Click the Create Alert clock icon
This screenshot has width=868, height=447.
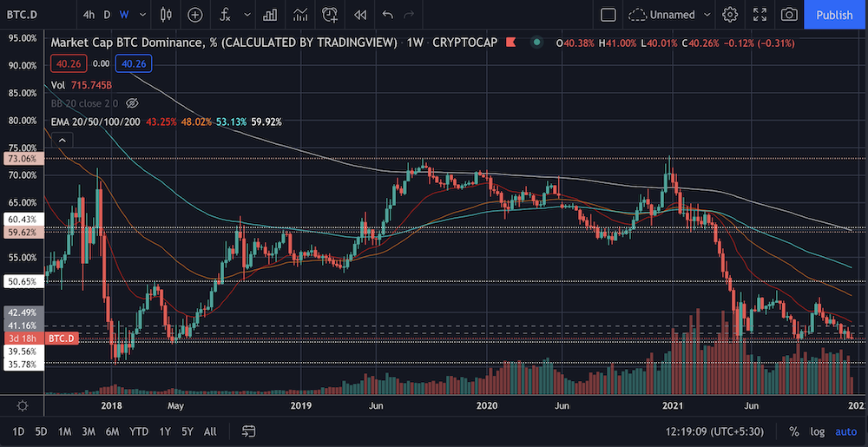[331, 15]
